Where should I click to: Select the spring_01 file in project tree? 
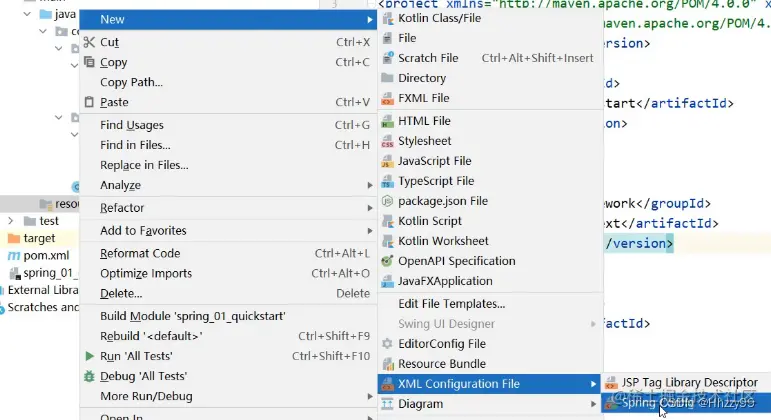coord(51,273)
